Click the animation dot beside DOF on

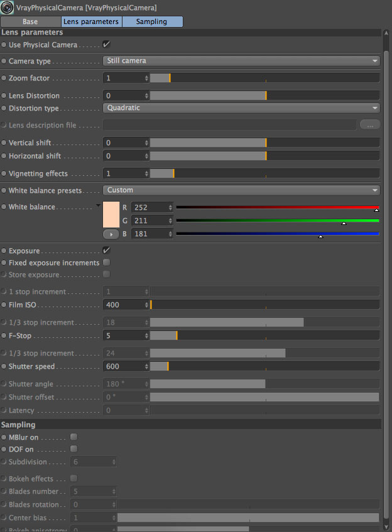pyautogui.click(x=4, y=450)
